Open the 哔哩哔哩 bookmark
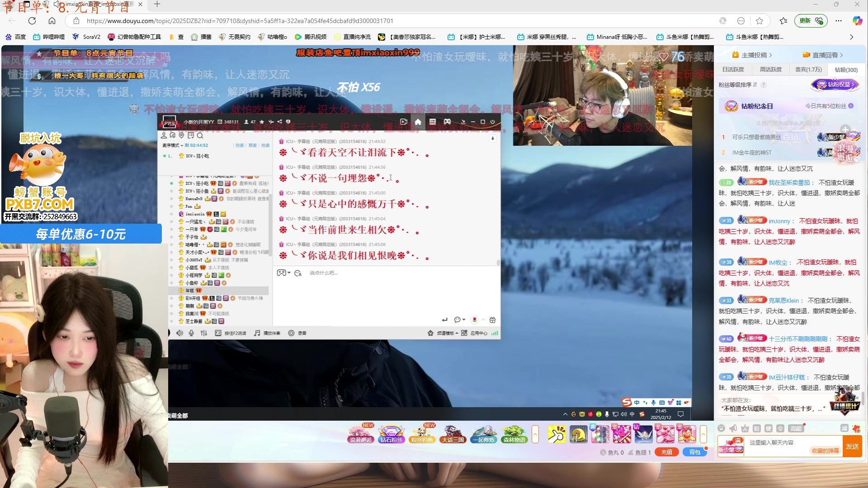Image resolution: width=868 pixels, height=488 pixels. click(x=49, y=37)
